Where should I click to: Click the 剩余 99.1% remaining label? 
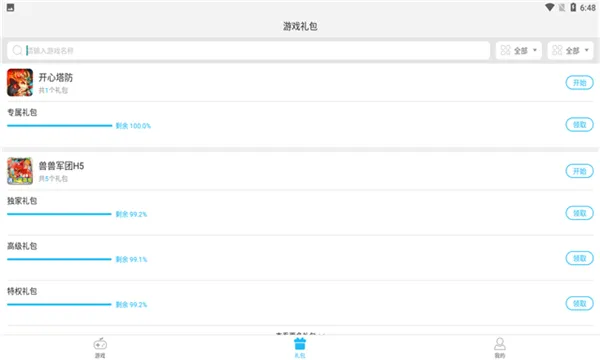[x=131, y=259]
